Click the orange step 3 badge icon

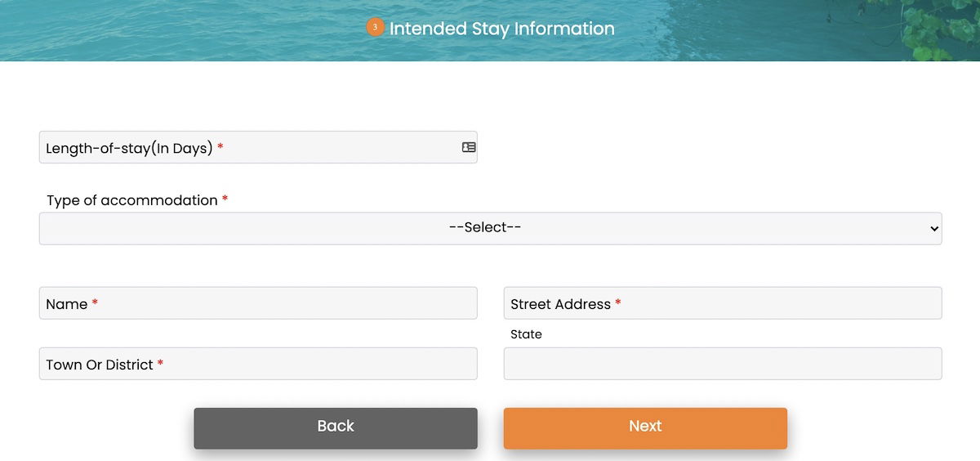coord(375,27)
